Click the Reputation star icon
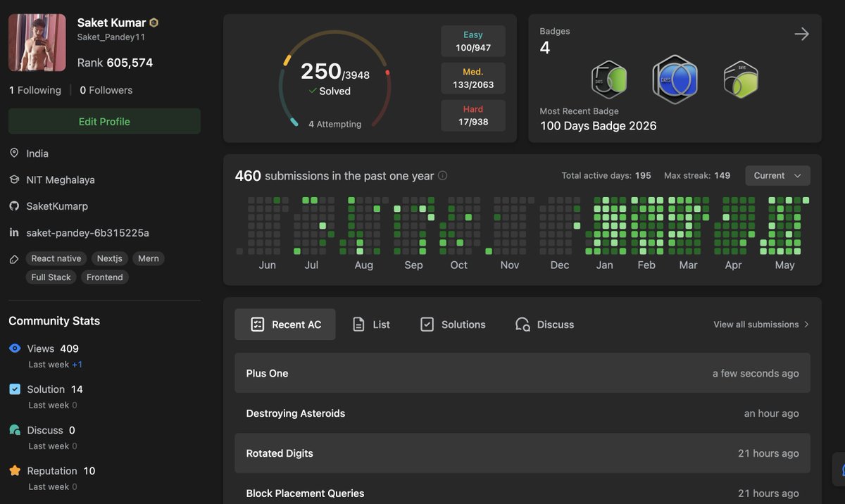Image resolution: width=845 pixels, height=504 pixels. [15, 471]
